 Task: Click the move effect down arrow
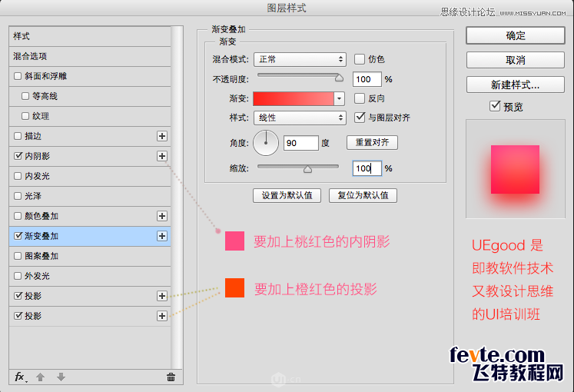click(x=61, y=377)
